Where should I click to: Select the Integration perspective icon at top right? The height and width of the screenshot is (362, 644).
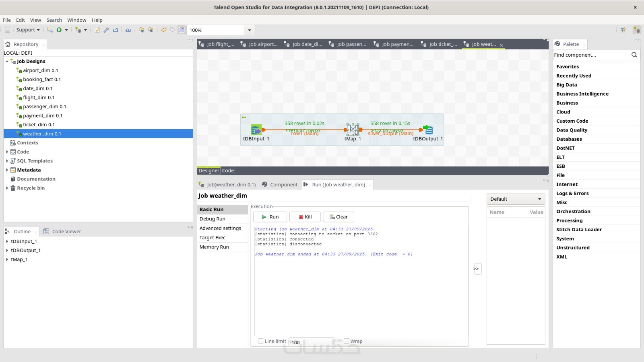(x=637, y=30)
